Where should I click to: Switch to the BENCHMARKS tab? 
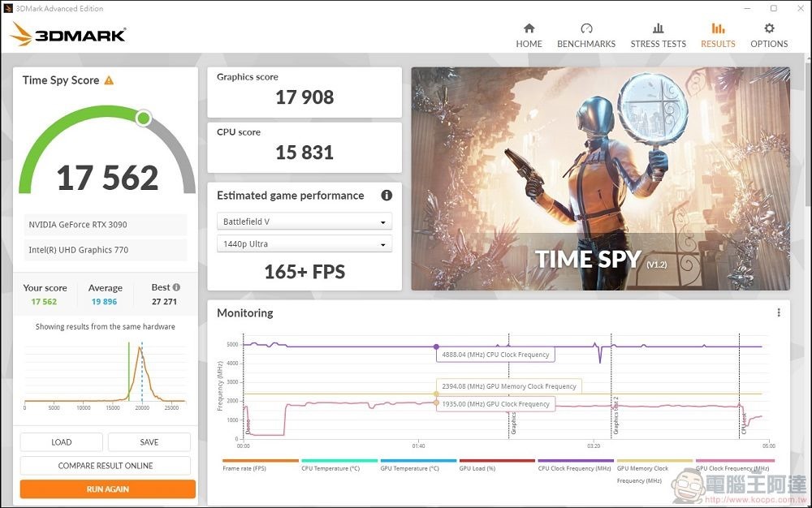pyautogui.click(x=586, y=36)
